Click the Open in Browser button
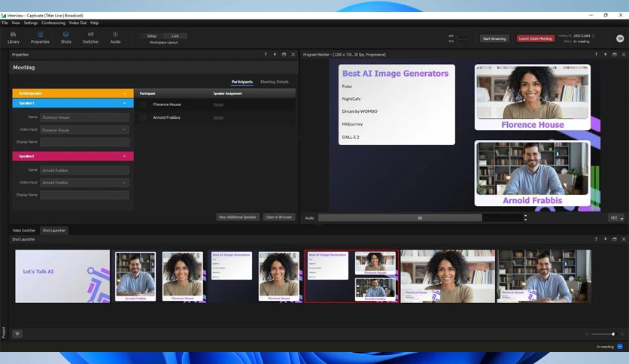Viewport: 629px width, 364px height. (x=279, y=217)
